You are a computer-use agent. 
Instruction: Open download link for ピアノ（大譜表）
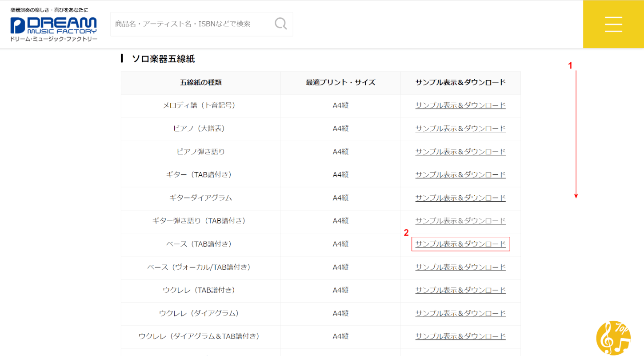(460, 129)
